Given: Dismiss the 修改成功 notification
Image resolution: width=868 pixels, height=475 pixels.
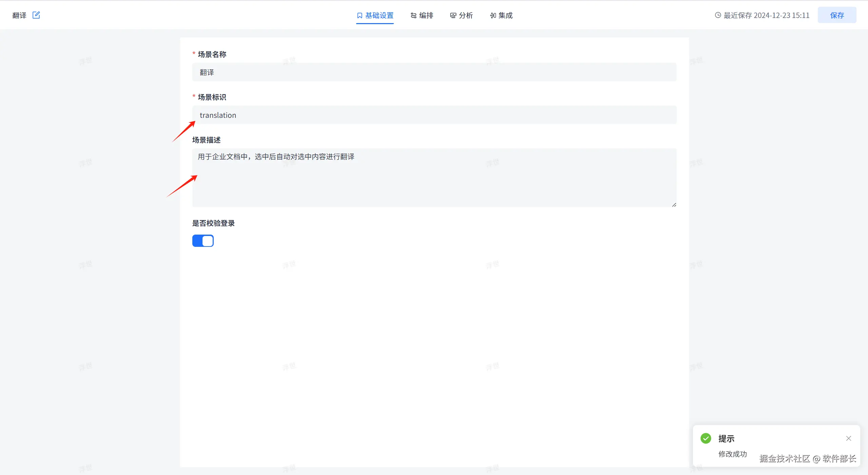Looking at the screenshot, I should (x=849, y=438).
